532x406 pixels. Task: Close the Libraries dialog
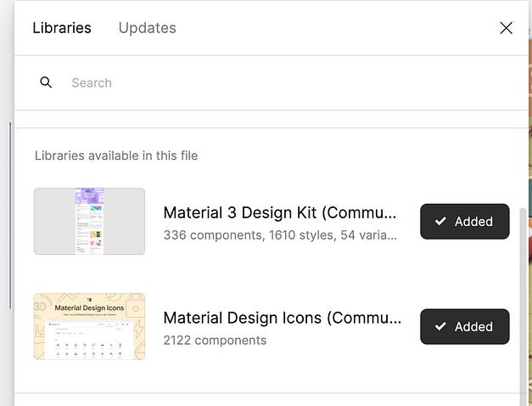506,28
